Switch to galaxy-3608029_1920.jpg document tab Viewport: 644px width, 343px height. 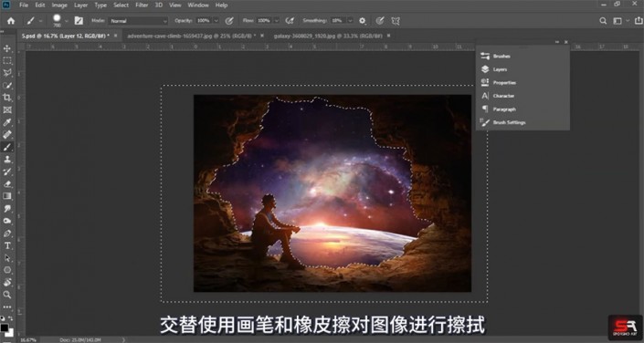pos(328,36)
